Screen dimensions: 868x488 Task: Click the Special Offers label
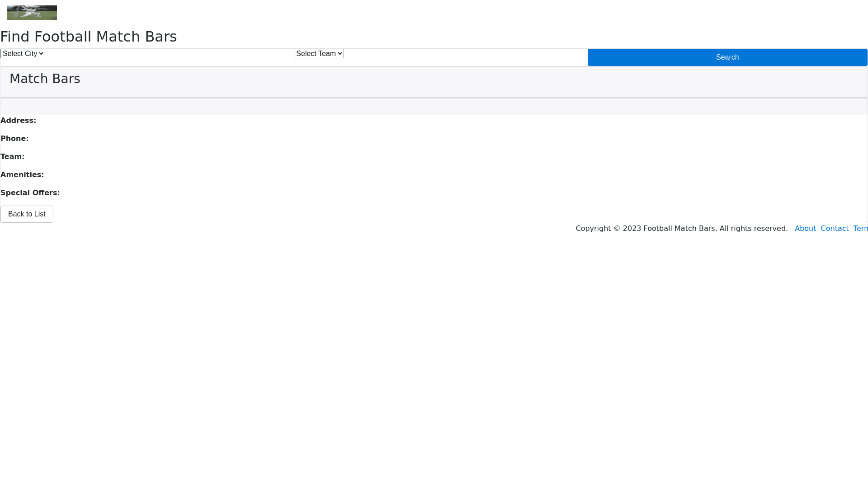[x=30, y=193]
